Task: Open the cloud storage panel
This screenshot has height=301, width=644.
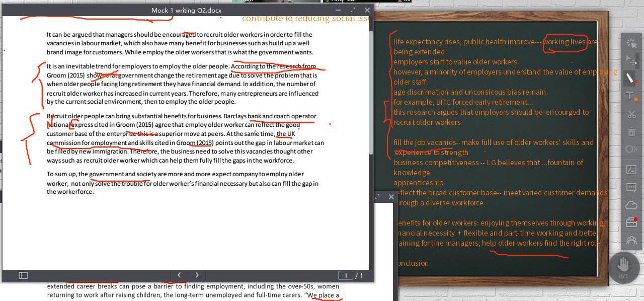Action: pos(631,205)
